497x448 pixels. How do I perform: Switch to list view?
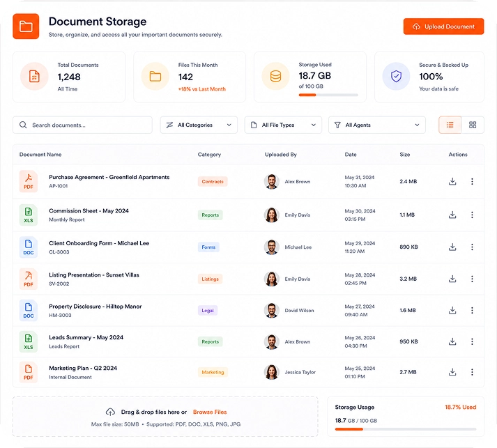pyautogui.click(x=450, y=125)
